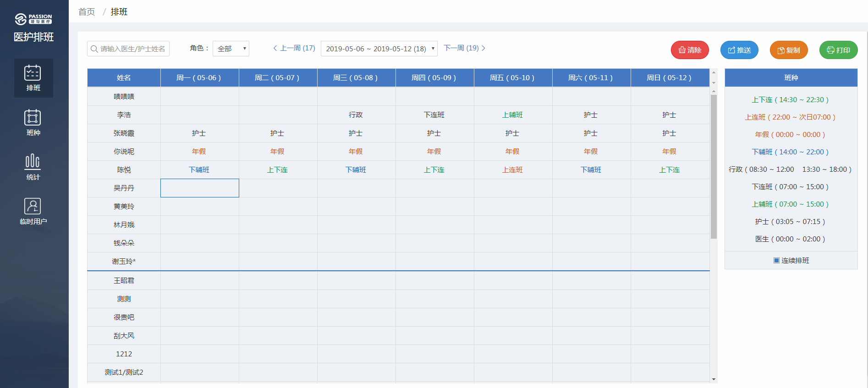Image resolution: width=868 pixels, height=388 pixels.
Task: Open the 班种 shift type sidebar icon
Action: point(33,122)
